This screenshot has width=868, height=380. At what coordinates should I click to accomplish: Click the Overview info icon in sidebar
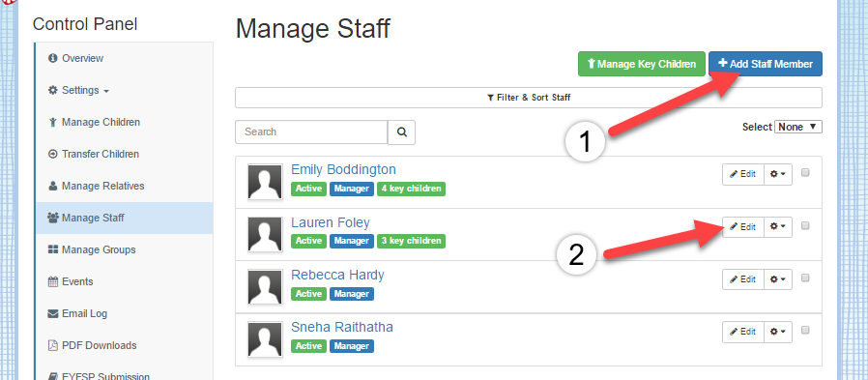[x=53, y=58]
